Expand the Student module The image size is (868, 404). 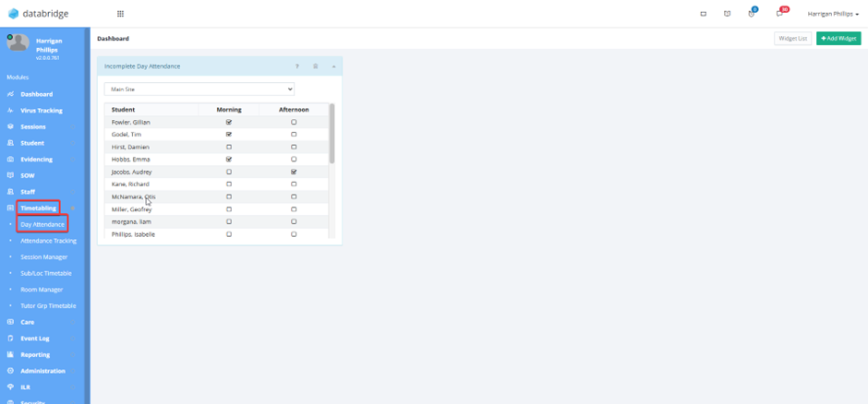73,143
